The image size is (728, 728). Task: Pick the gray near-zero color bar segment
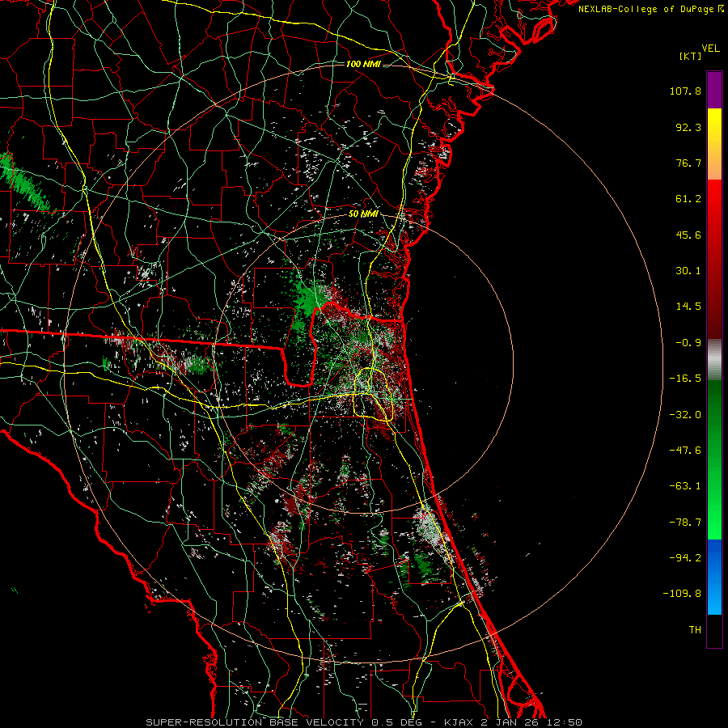pos(714,360)
